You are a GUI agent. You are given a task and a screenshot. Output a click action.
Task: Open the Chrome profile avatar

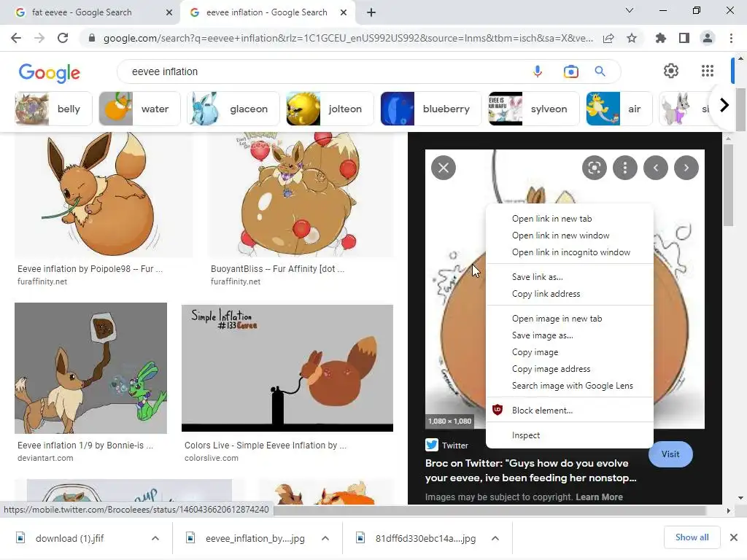(708, 38)
